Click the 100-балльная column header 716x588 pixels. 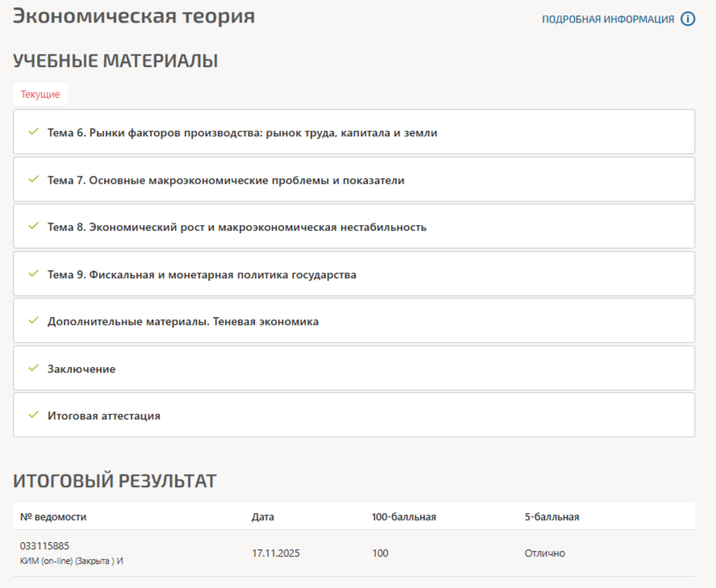403,517
